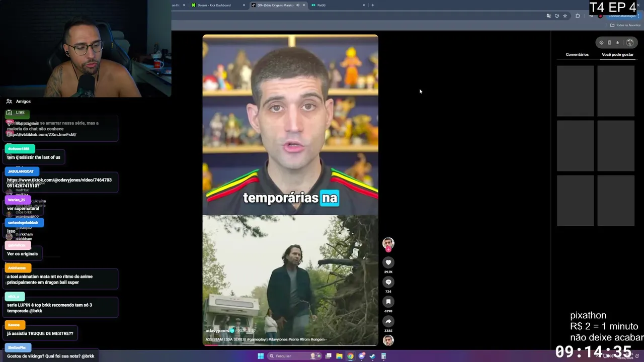Open the Windows Start menu
Screen dimensions: 644x362
(x=261, y=356)
